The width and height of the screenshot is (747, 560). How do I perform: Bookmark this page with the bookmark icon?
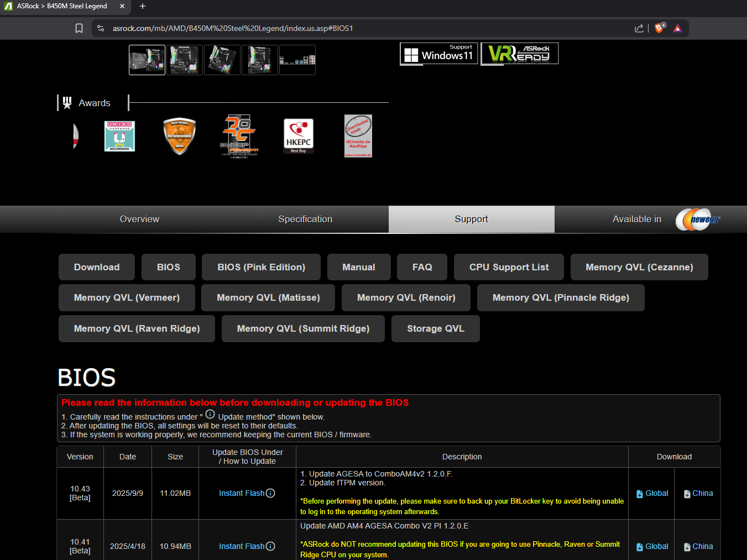(x=79, y=28)
